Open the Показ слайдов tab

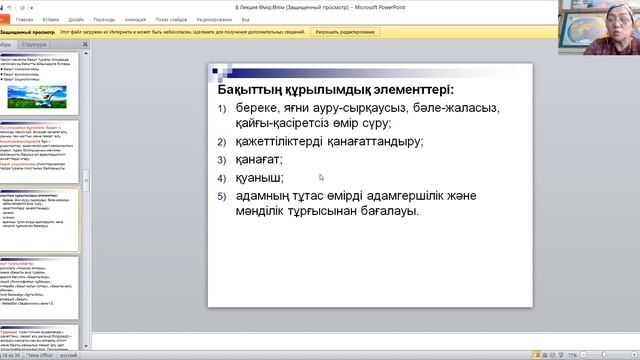coord(171,20)
